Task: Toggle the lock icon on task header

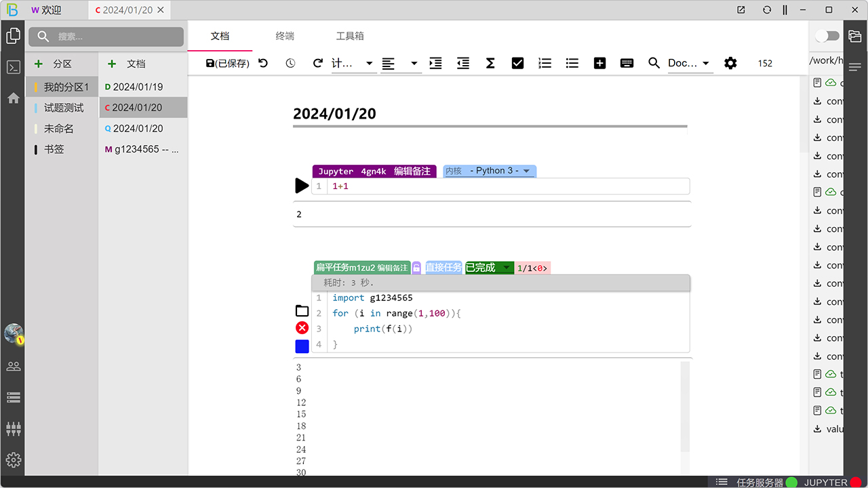Action: [x=416, y=268]
